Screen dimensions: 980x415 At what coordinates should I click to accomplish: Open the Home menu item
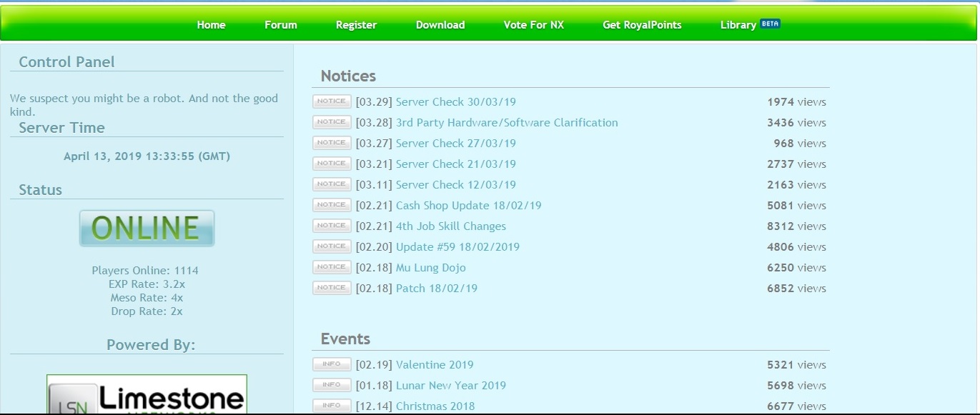point(211,25)
